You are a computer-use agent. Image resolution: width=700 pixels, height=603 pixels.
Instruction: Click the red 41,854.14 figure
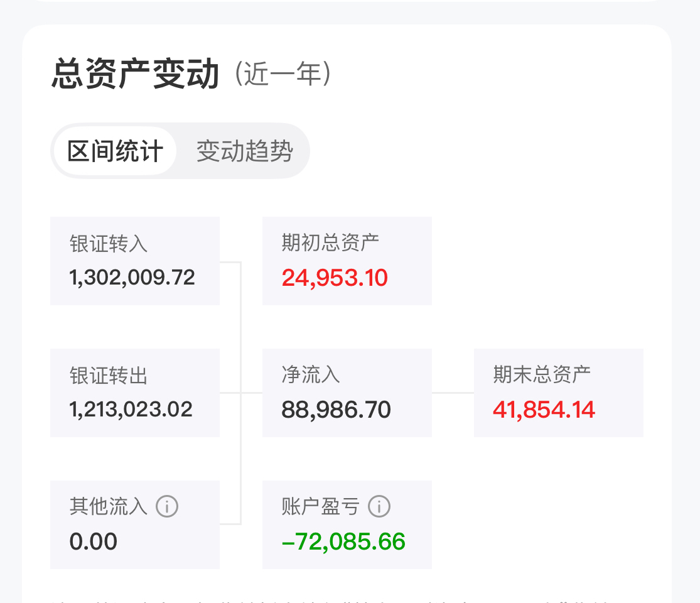click(x=544, y=410)
